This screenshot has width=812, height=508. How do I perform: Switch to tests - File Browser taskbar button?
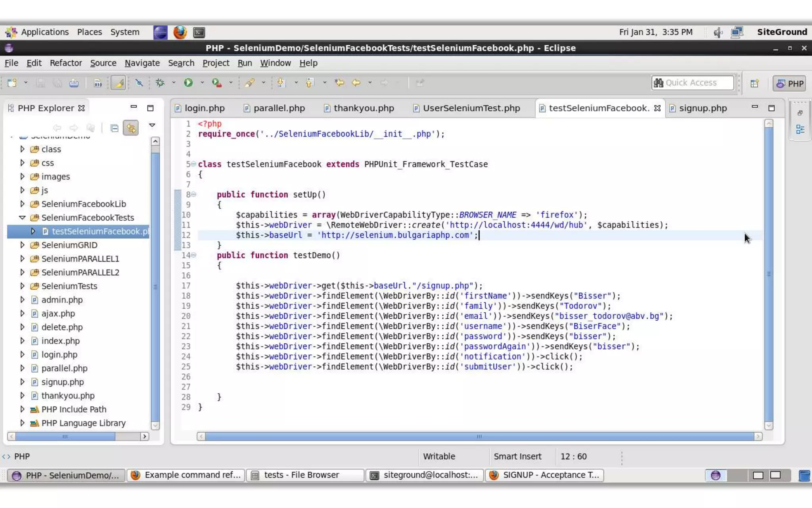point(304,475)
